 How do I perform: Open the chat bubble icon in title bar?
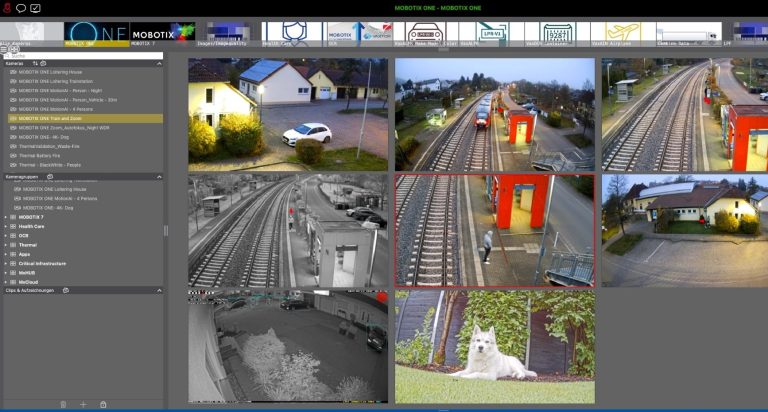click(x=21, y=8)
